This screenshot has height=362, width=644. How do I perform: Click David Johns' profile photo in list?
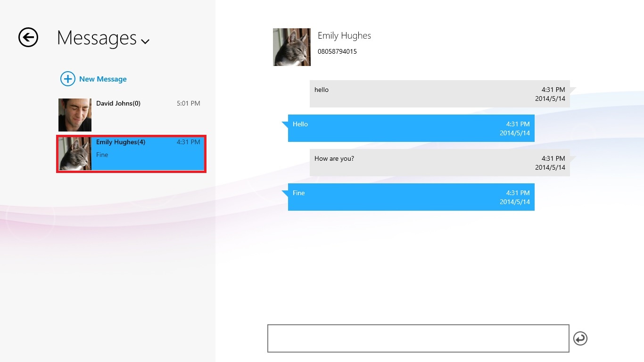point(75,115)
